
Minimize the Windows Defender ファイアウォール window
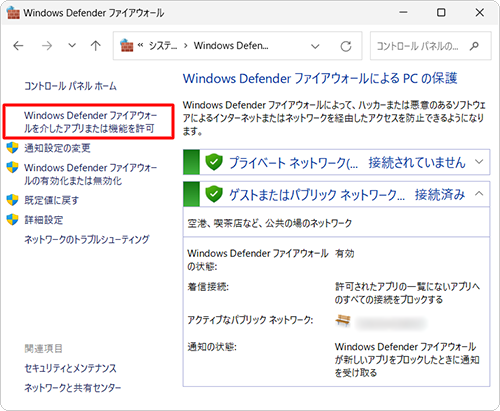403,13
